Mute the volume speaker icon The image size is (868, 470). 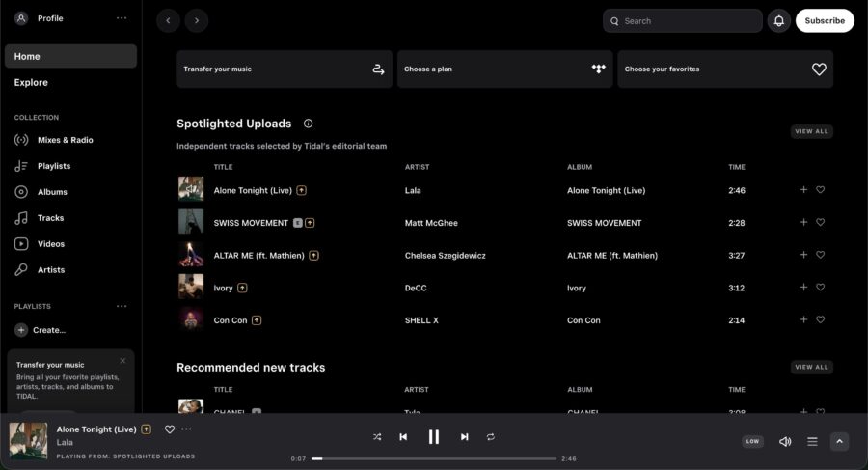click(x=785, y=441)
